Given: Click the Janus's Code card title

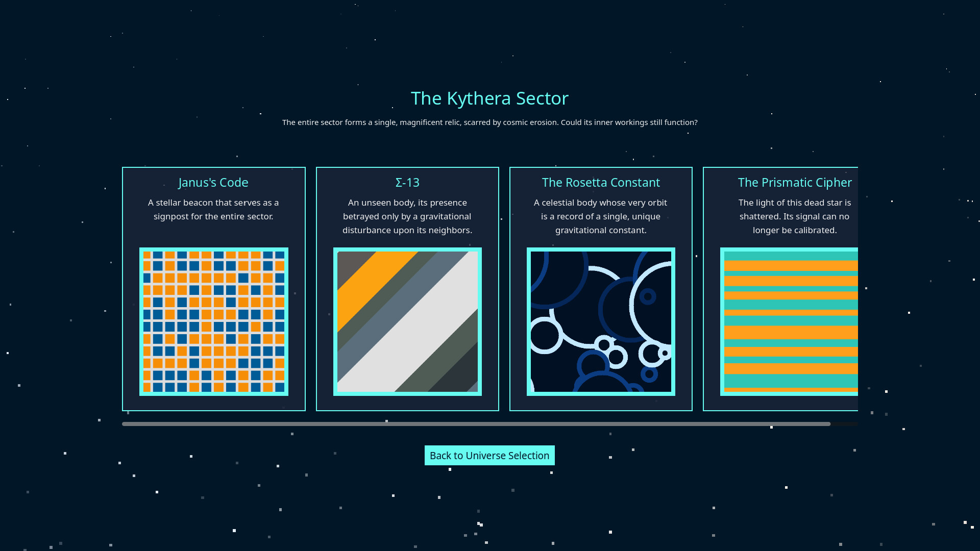Looking at the screenshot, I should (x=213, y=183).
